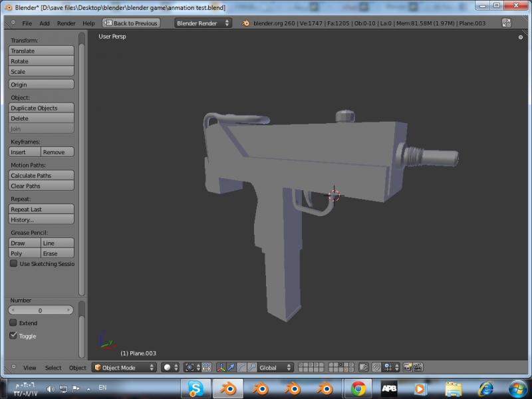
Task: Uncheck the Toggle checkbox
Action: pyautogui.click(x=13, y=335)
